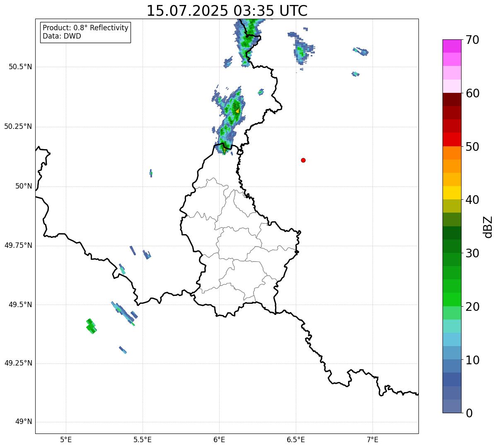Screen dimensions: 498x448
Task: Click the 50°N latitude label
Action: point(24,186)
